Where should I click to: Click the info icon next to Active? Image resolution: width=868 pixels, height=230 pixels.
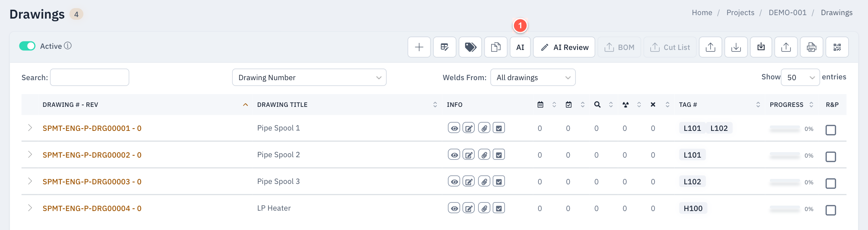coord(68,46)
